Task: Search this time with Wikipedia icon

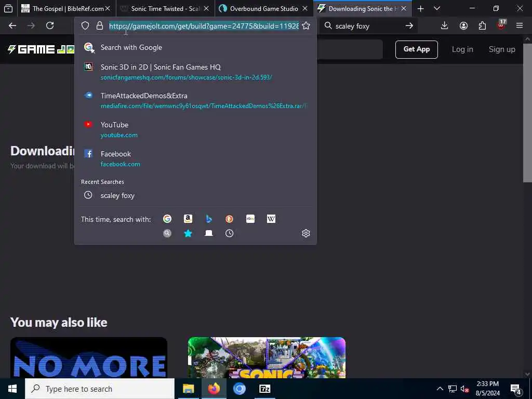Action: tap(271, 219)
